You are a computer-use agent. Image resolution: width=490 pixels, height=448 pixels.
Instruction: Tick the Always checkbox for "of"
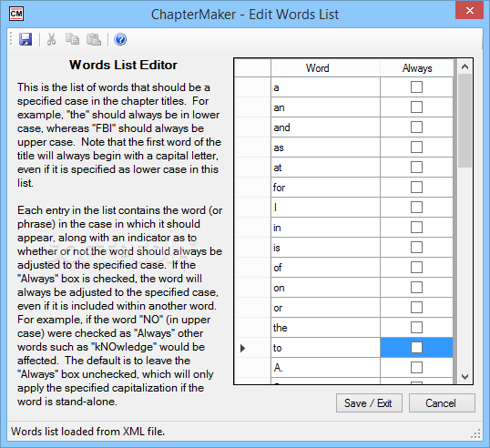pyautogui.click(x=416, y=267)
